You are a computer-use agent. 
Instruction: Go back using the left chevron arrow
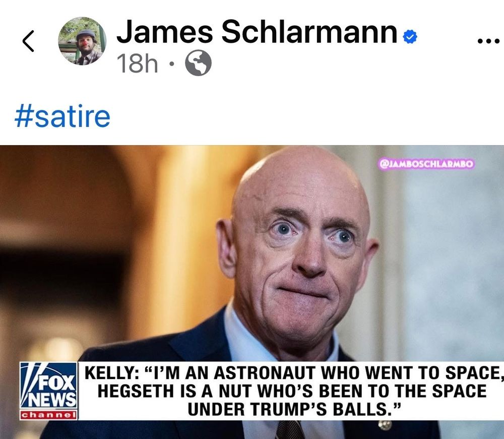28,41
